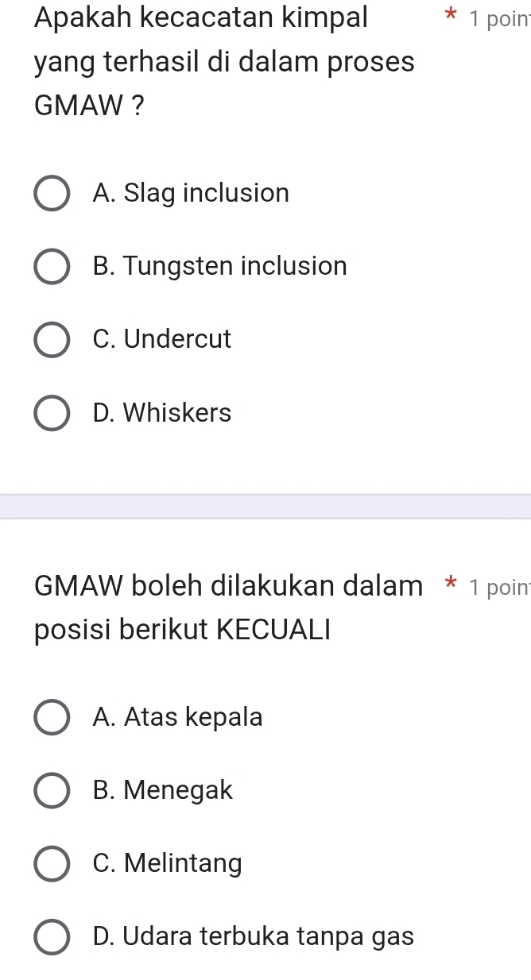Click the 'Melintang' answer label text
Image resolution: width=531 pixels, height=980 pixels.
(167, 863)
